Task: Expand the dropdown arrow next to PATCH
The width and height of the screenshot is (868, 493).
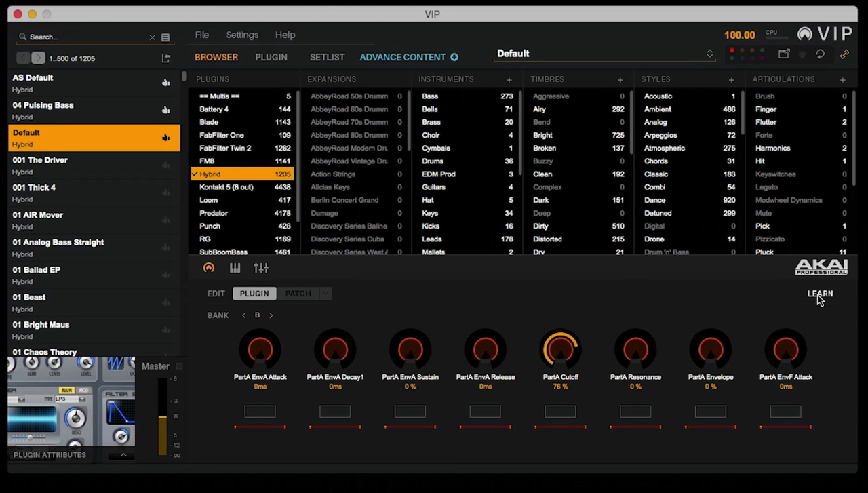Action: tap(325, 294)
